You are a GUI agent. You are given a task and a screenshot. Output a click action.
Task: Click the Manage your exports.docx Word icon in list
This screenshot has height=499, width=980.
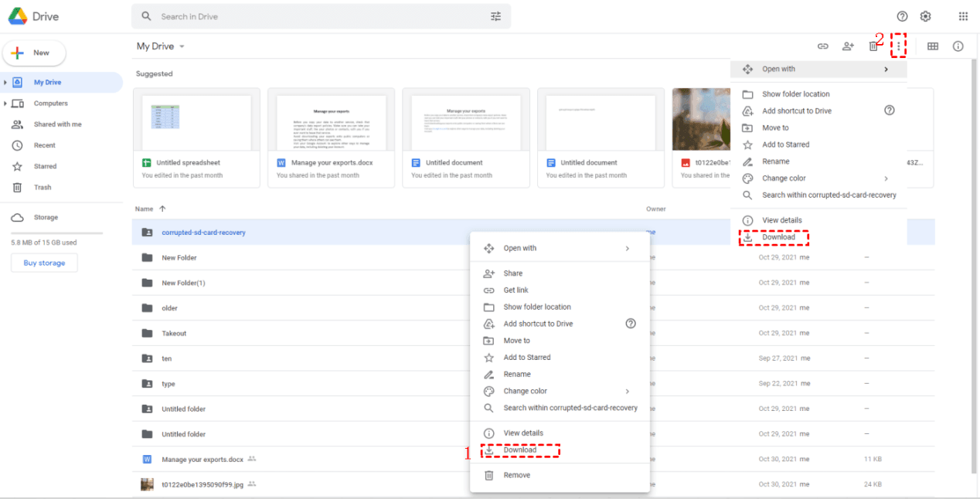coord(147,459)
